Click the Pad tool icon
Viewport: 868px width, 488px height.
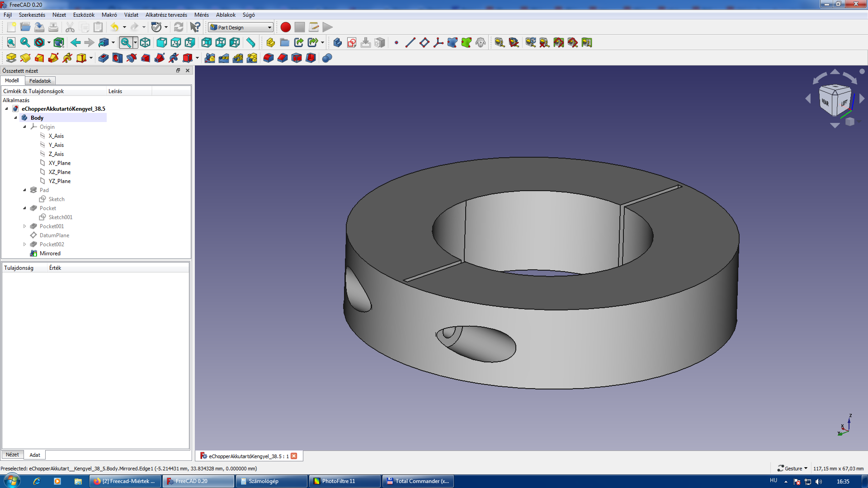coord(11,58)
